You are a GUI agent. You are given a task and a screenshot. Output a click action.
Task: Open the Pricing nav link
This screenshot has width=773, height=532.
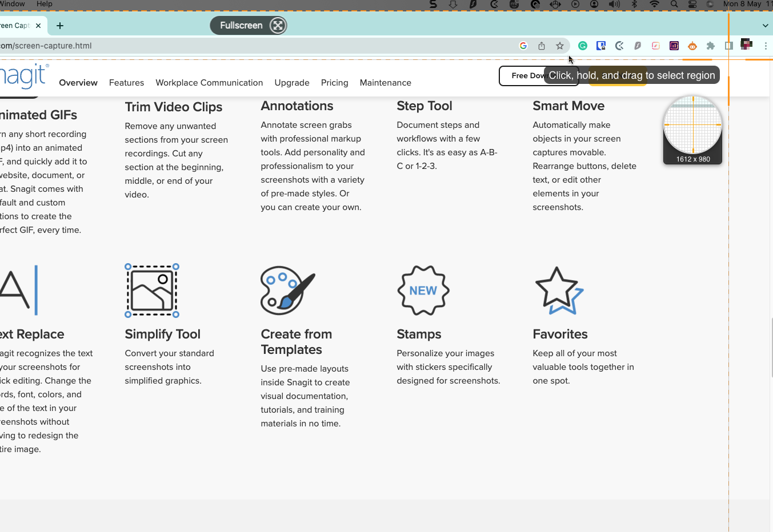pos(335,83)
